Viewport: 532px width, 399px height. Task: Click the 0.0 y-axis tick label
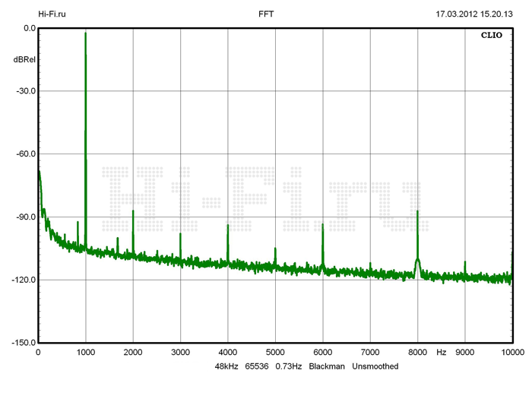[x=29, y=28]
